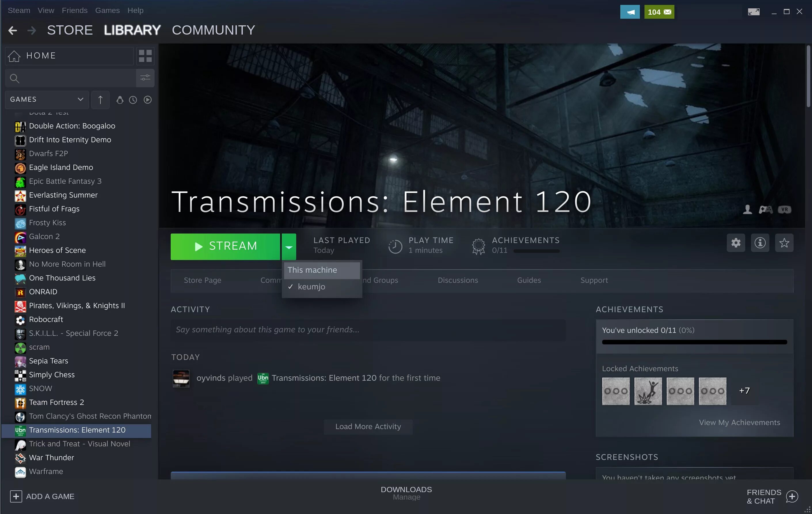Click View My Achievements link
Viewport: 812px width, 514px height.
click(739, 423)
